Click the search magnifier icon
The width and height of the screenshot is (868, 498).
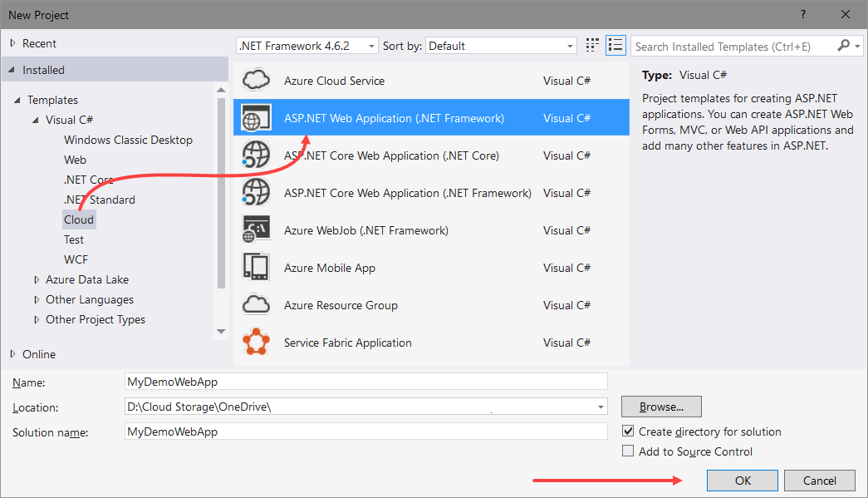tap(842, 46)
